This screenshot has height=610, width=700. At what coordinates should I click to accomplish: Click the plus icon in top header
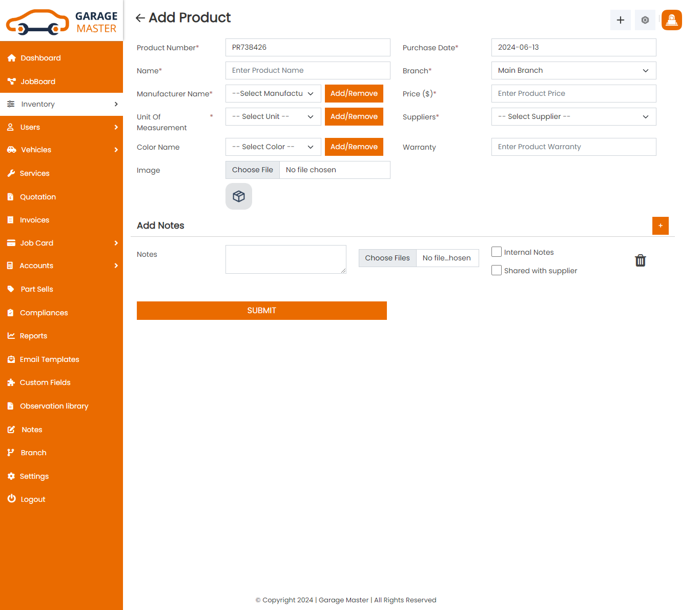coord(620,20)
